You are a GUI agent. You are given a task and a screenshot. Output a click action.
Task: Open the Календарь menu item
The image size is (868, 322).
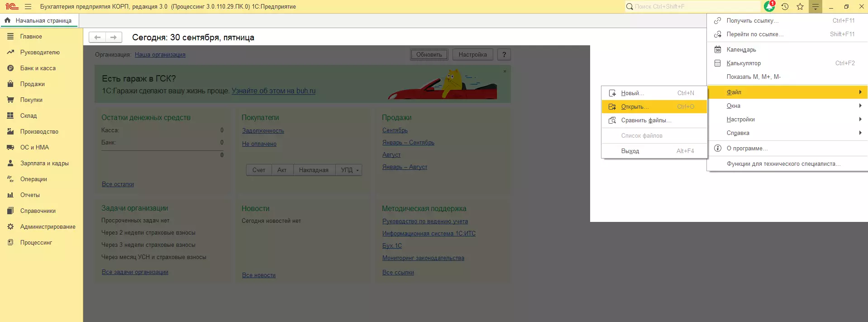click(x=787, y=50)
